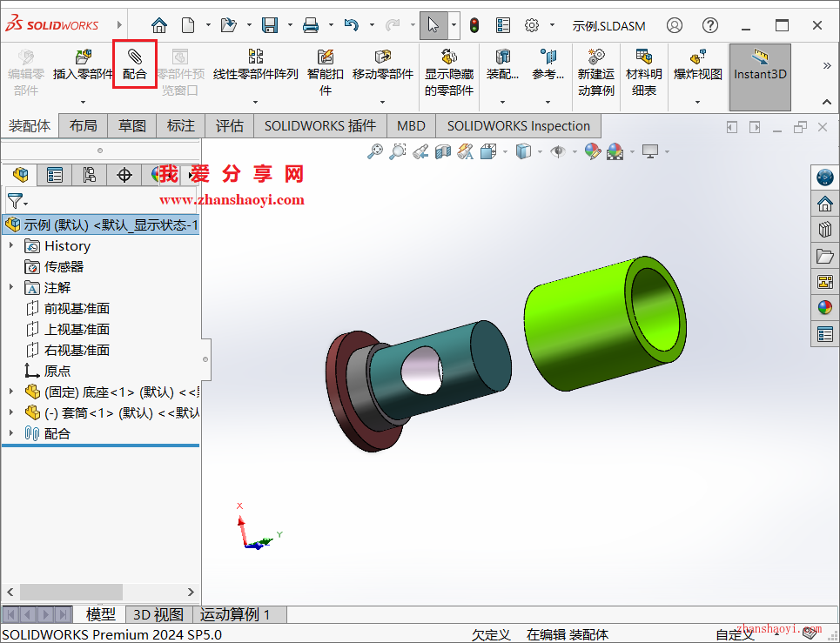Click the 配合 mate tool
The height and width of the screenshot is (643, 840).
[134, 64]
